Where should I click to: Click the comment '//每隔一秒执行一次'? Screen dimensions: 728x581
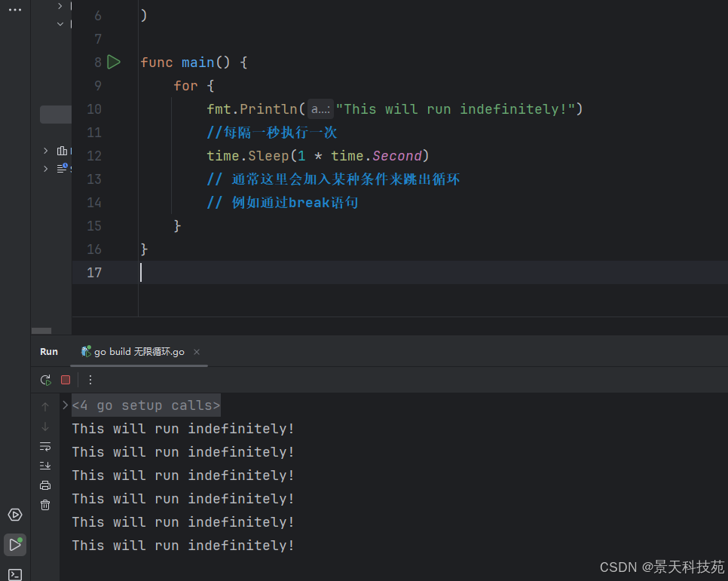tap(272, 133)
